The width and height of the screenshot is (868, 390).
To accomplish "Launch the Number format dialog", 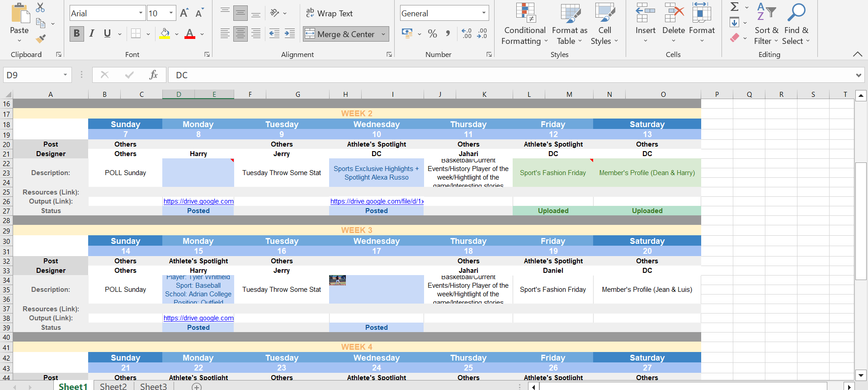I will 489,54.
